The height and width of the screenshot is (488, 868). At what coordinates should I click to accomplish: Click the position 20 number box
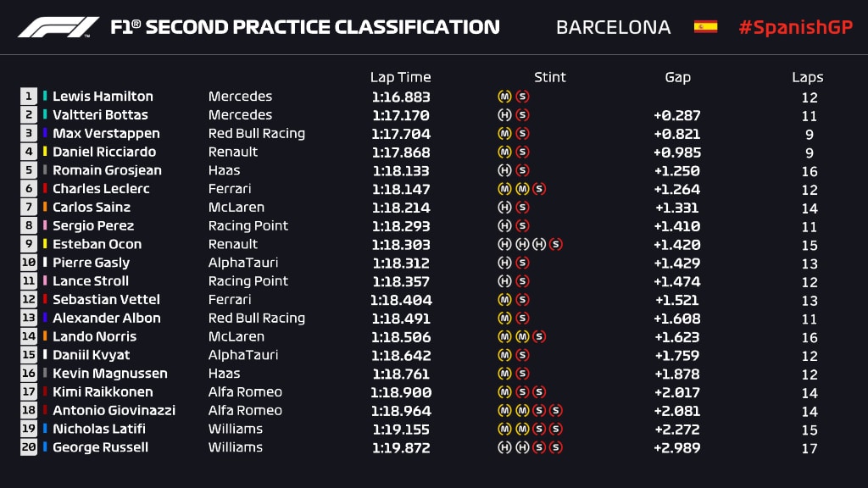pos(29,447)
